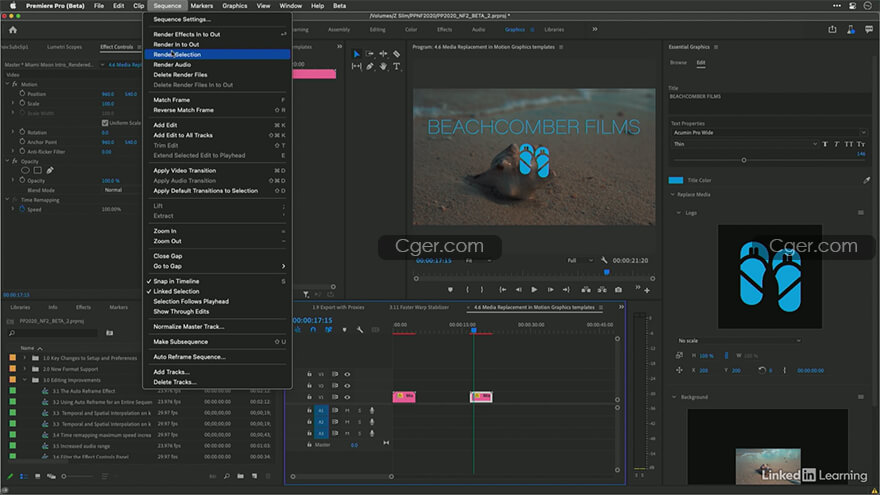This screenshot has width=880, height=495.
Task: Click the Logo flip-flops thumbnail
Action: tap(770, 277)
